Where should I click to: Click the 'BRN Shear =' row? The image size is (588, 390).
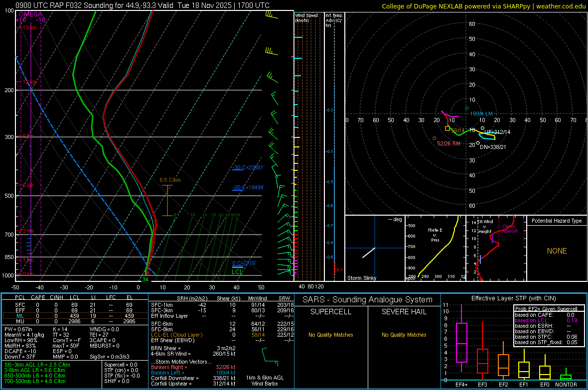click(x=193, y=348)
